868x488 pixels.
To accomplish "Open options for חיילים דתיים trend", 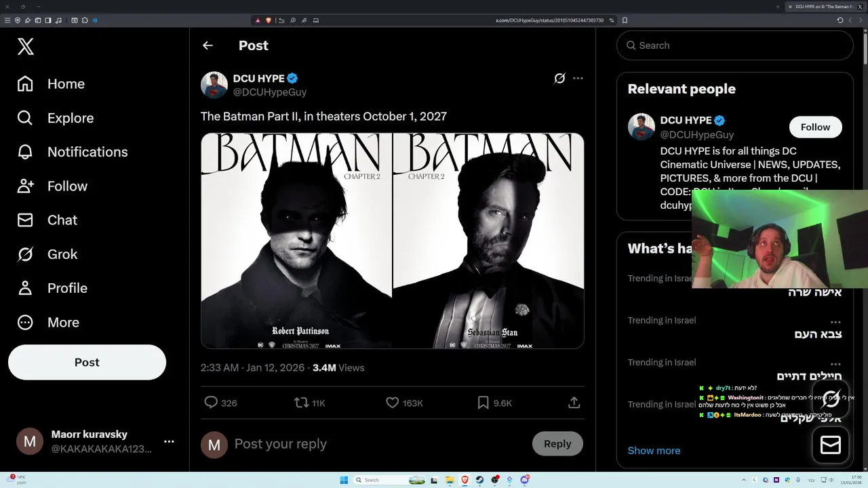I will tap(835, 363).
